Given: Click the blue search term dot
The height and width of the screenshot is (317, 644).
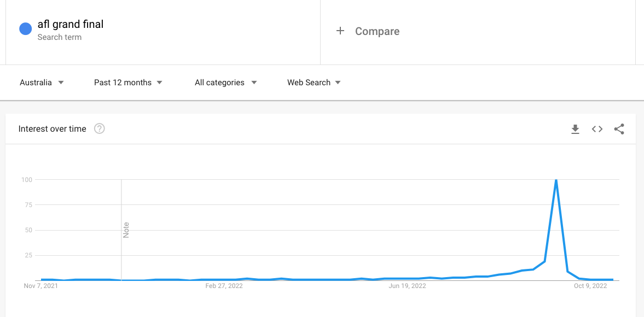Looking at the screenshot, I should 26,29.
